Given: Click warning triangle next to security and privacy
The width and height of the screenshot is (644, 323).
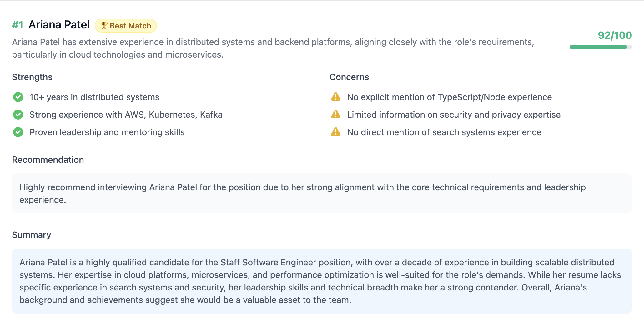Looking at the screenshot, I should [335, 115].
